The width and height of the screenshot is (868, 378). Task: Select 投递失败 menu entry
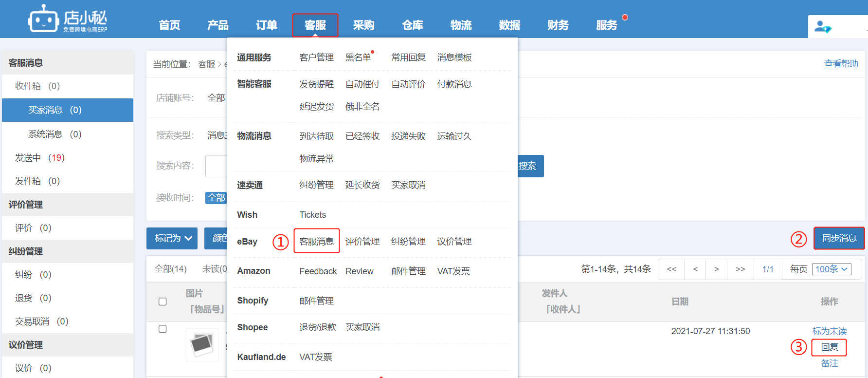pos(408,136)
